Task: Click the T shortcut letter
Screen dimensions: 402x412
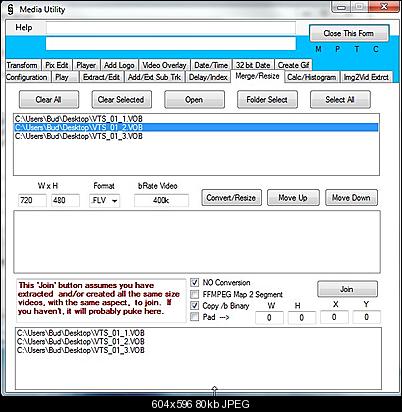Action: [357, 49]
